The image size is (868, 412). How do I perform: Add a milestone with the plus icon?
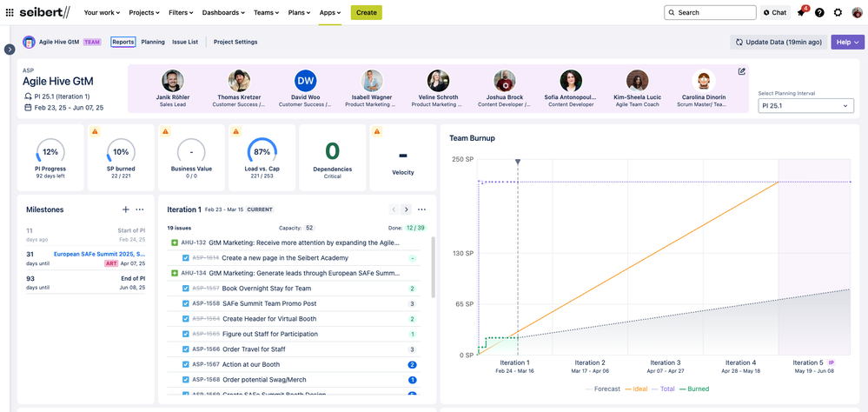pyautogui.click(x=126, y=209)
